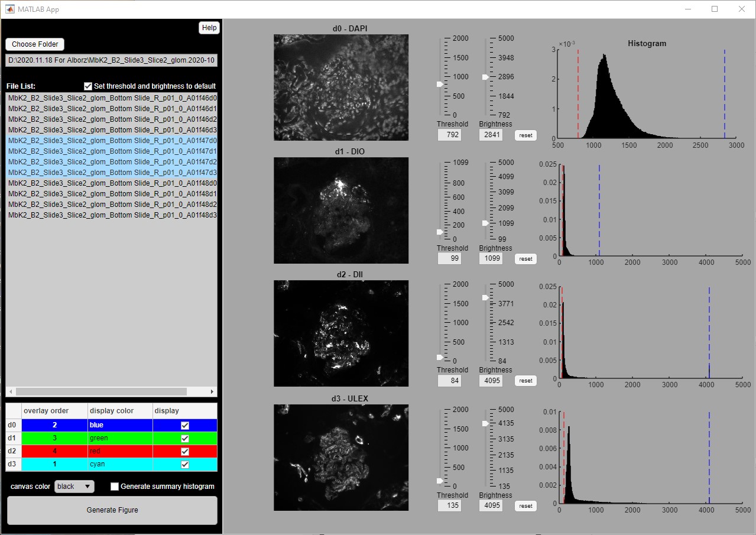Screen dimensions: 756x535
Task: Click the d0 - DAPI image thumbnail
Action: tap(341, 87)
